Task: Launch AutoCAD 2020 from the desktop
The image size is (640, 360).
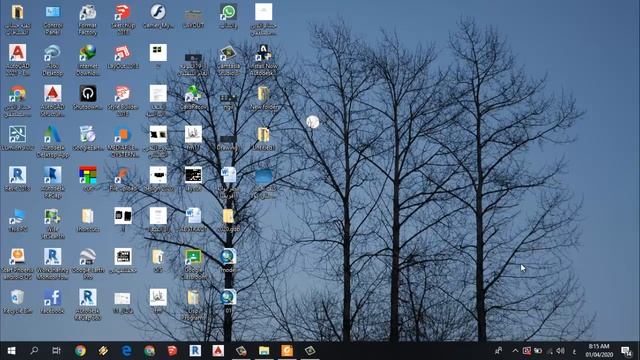Action: (18, 60)
